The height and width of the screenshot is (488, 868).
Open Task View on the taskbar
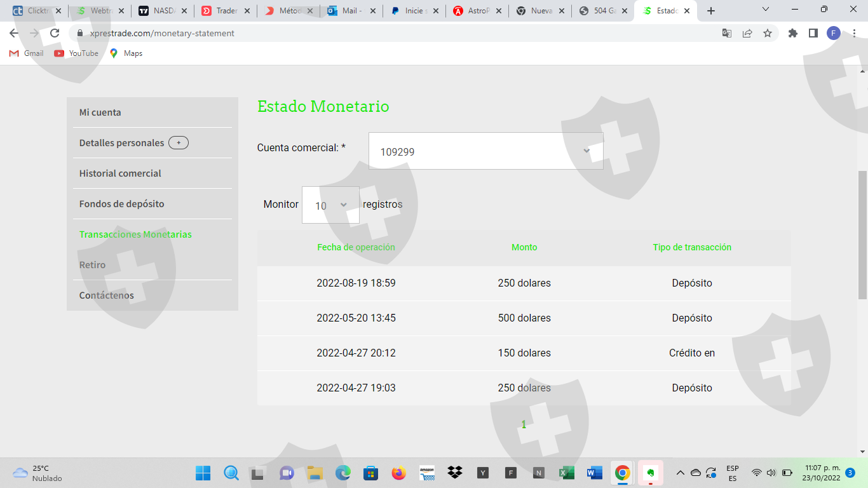pyautogui.click(x=257, y=473)
